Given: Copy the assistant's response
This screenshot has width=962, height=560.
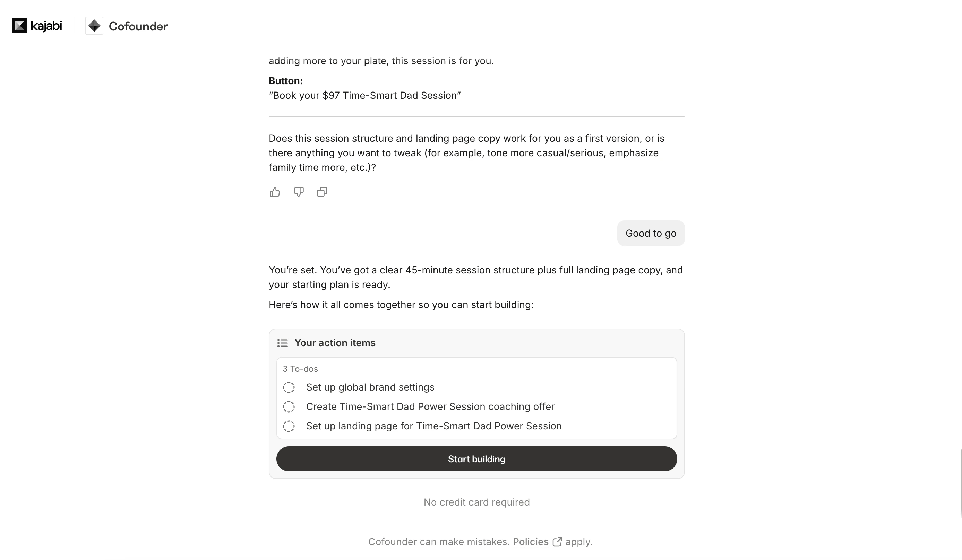Looking at the screenshot, I should pyautogui.click(x=322, y=192).
